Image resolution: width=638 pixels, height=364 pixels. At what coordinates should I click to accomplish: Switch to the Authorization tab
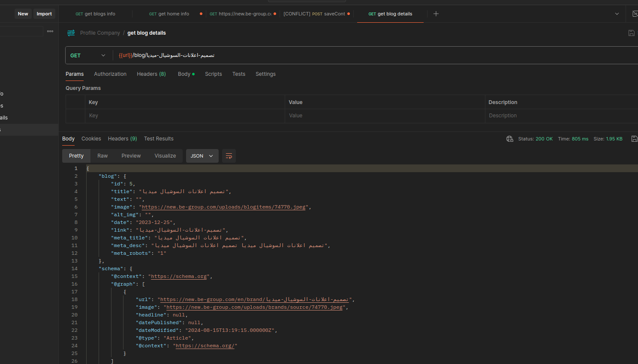pyautogui.click(x=110, y=74)
